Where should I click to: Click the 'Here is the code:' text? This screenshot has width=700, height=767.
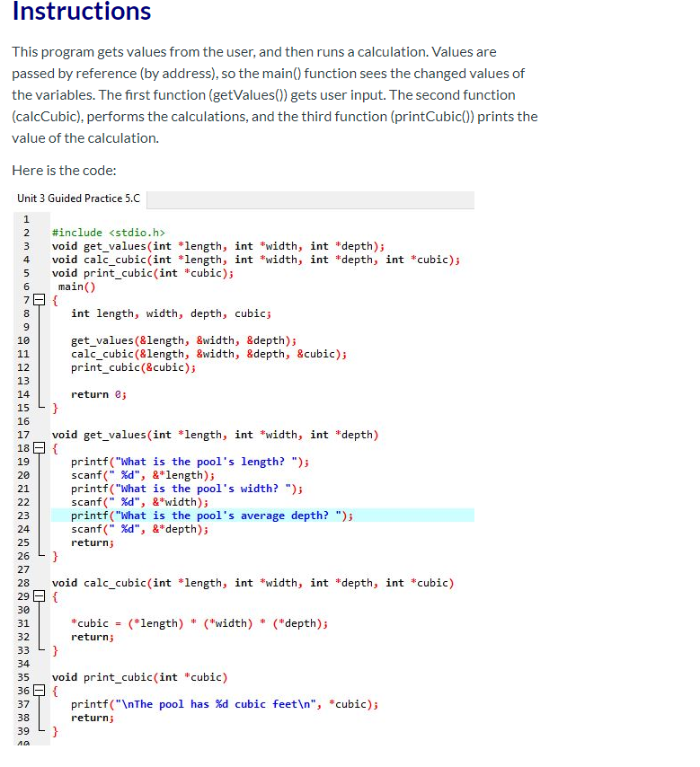(64, 171)
